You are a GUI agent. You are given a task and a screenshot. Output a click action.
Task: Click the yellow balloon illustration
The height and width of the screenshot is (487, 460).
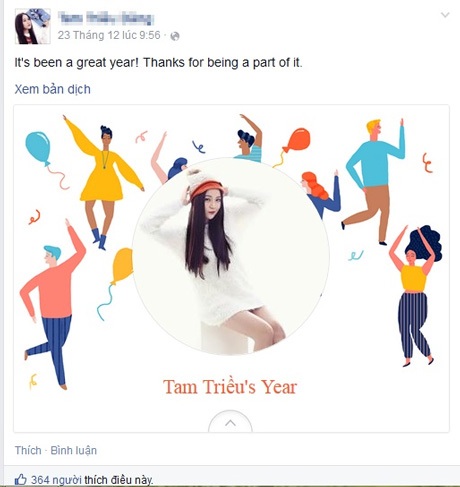[122, 265]
